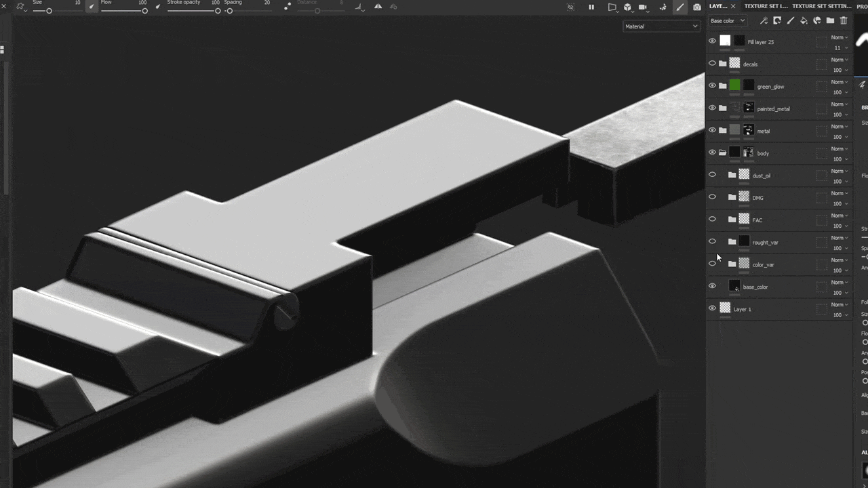Click the brush icon in the right panel

pyautogui.click(x=863, y=85)
